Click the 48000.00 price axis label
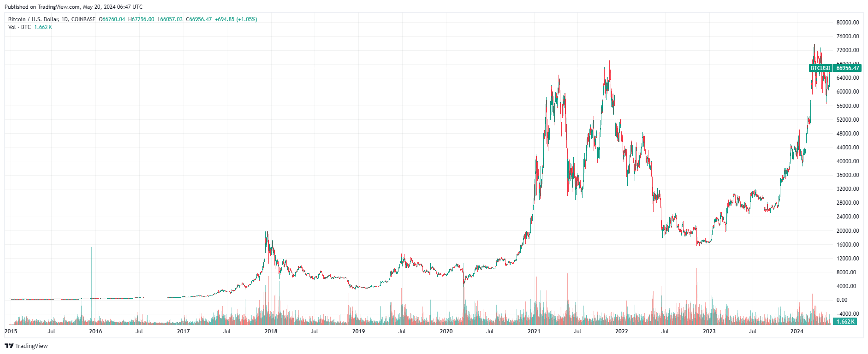868x354 pixels. 848,134
